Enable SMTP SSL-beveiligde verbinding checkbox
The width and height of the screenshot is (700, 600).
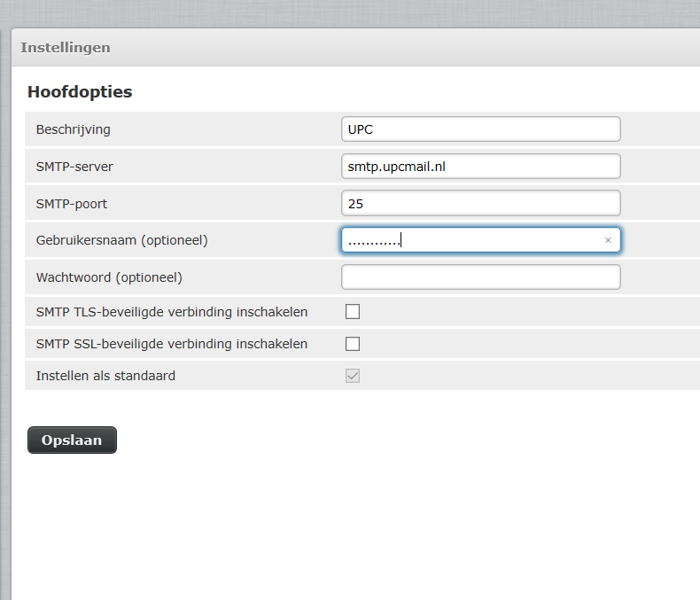point(353,344)
